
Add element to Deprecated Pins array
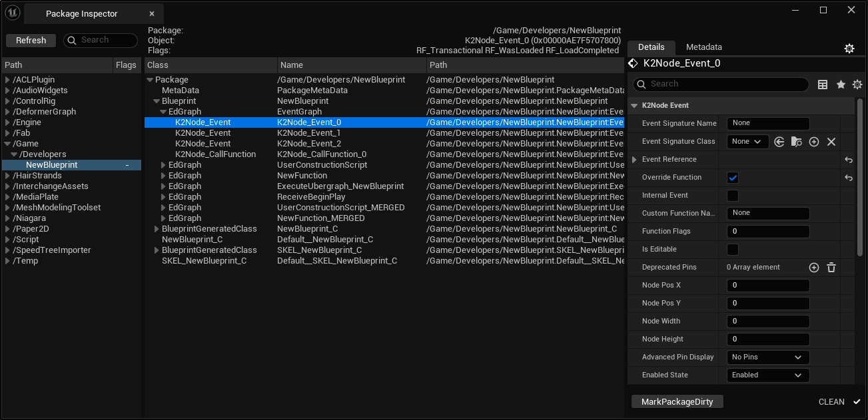click(813, 268)
